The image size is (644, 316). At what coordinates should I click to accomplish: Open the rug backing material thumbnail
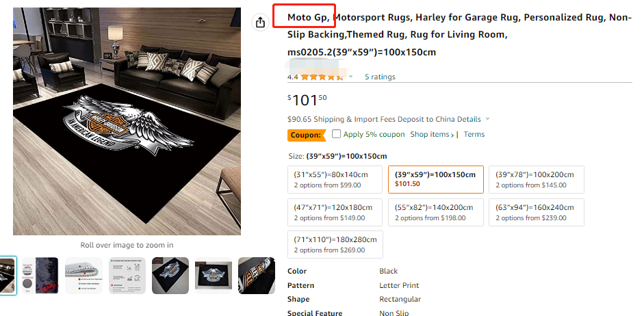click(x=40, y=276)
